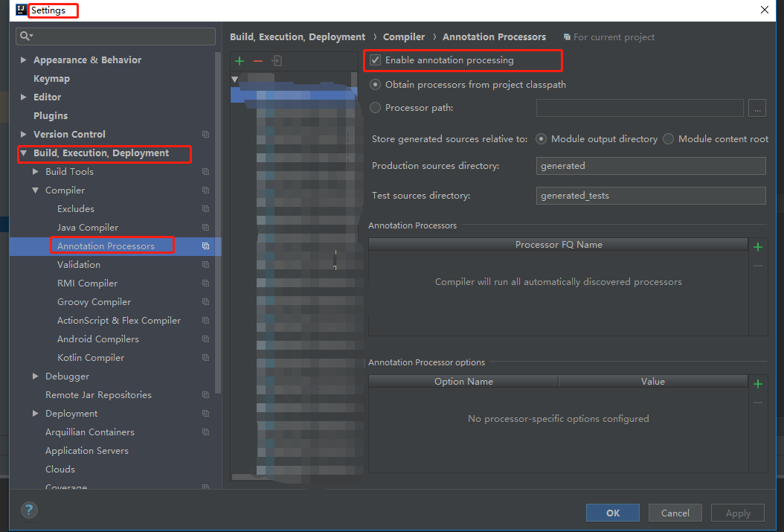
Task: Click project-level icon beside Version Control
Action: click(x=205, y=135)
